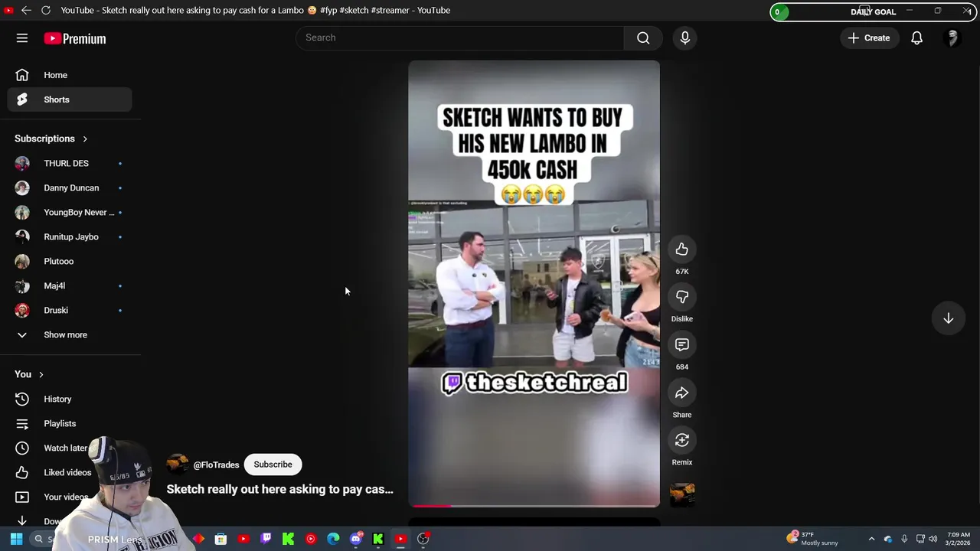Start voice search with the microphone
Viewport: 980px width, 551px height.
click(685, 37)
